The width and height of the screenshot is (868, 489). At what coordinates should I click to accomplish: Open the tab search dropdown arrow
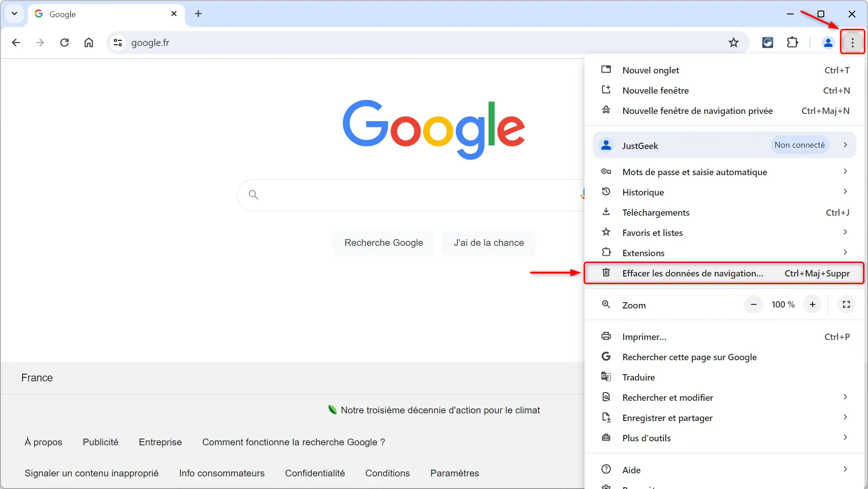[14, 14]
